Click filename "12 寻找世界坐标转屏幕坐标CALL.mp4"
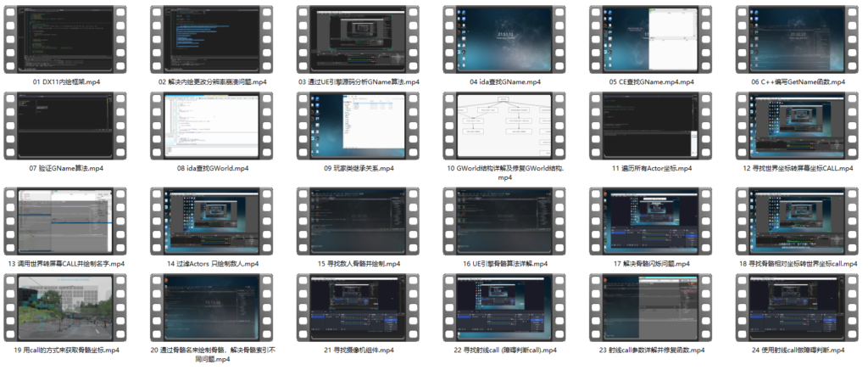868x370 pixels. click(798, 168)
